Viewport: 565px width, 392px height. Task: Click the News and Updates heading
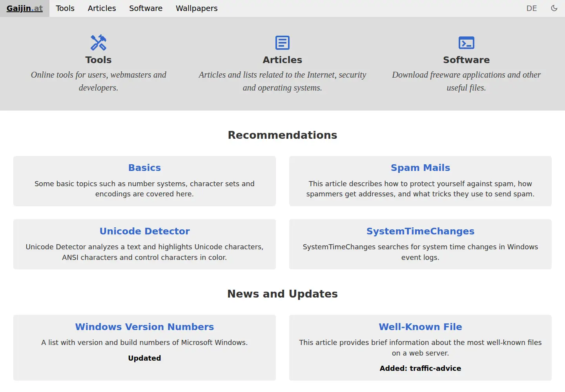(282, 294)
